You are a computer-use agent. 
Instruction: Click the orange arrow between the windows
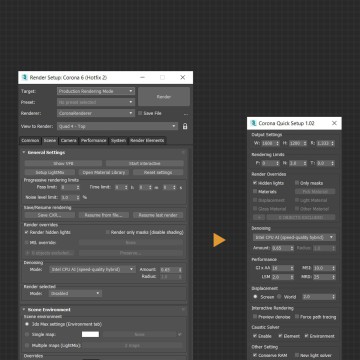click(x=219, y=240)
